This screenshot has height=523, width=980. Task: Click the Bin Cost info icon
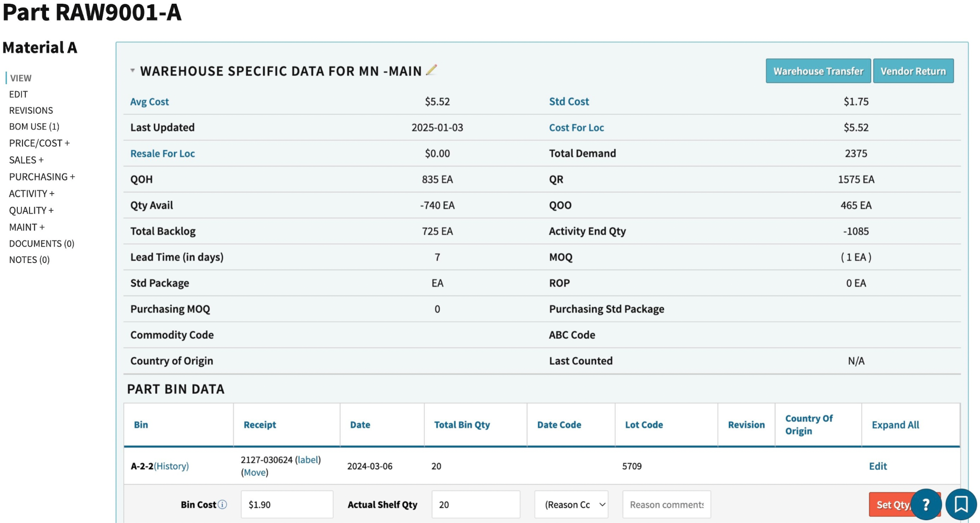223,505
